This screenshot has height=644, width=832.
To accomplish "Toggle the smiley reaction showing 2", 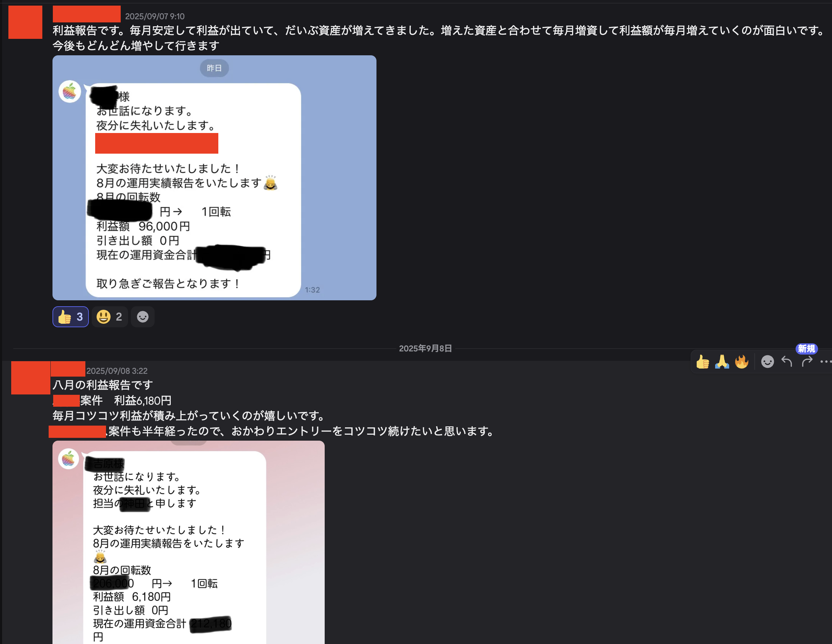I will [x=110, y=317].
